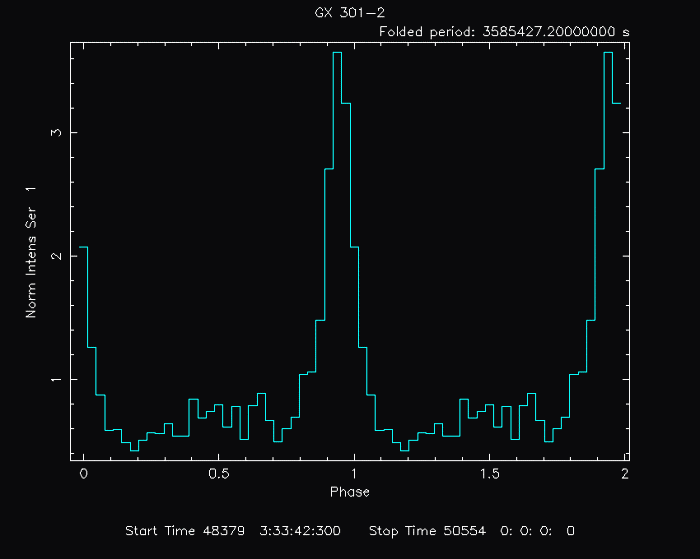
Task: Click the Phase x-axis label
Action: click(x=350, y=491)
